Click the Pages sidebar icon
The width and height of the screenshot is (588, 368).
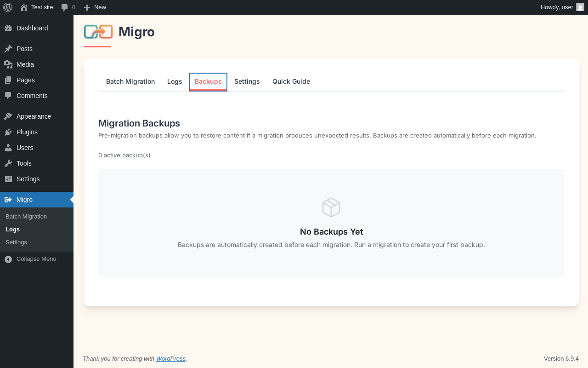click(8, 80)
